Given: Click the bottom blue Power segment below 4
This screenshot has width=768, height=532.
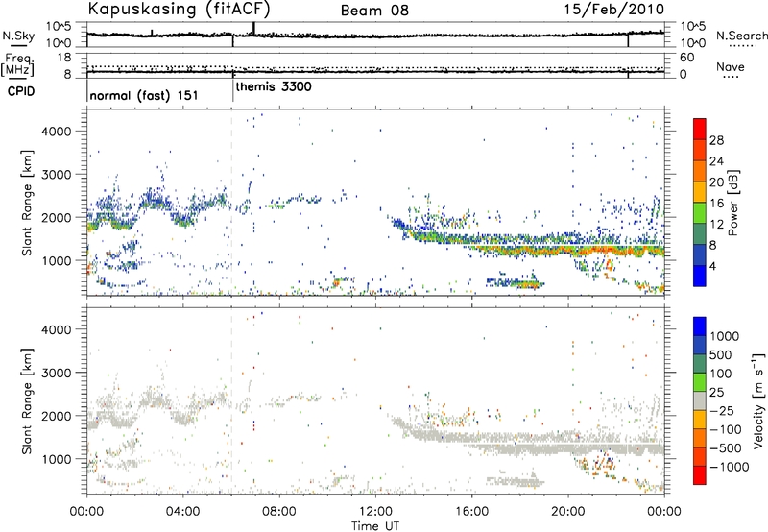Looking at the screenshot, I should point(700,277).
